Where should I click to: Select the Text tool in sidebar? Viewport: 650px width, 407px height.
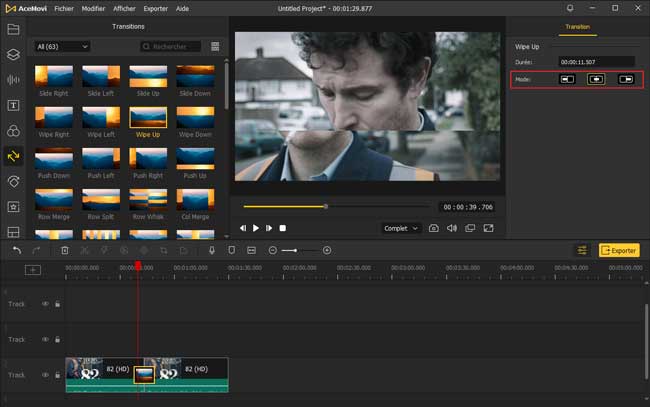[x=13, y=105]
